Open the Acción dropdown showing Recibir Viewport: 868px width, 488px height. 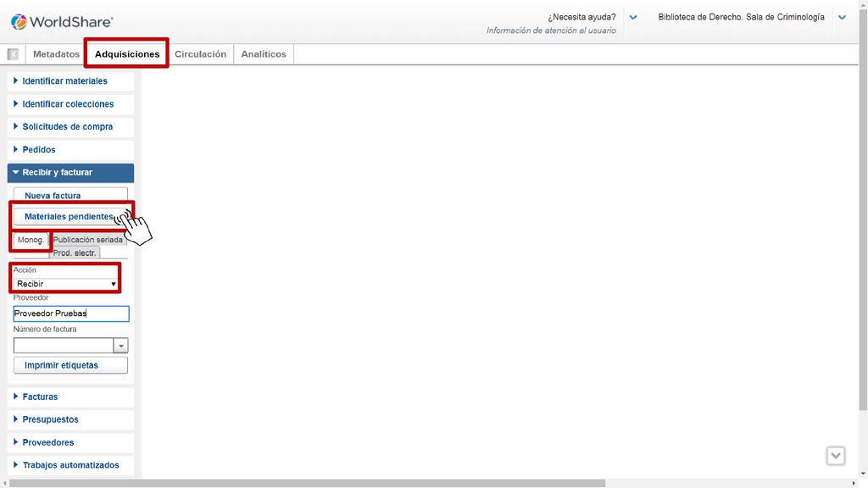pyautogui.click(x=65, y=284)
